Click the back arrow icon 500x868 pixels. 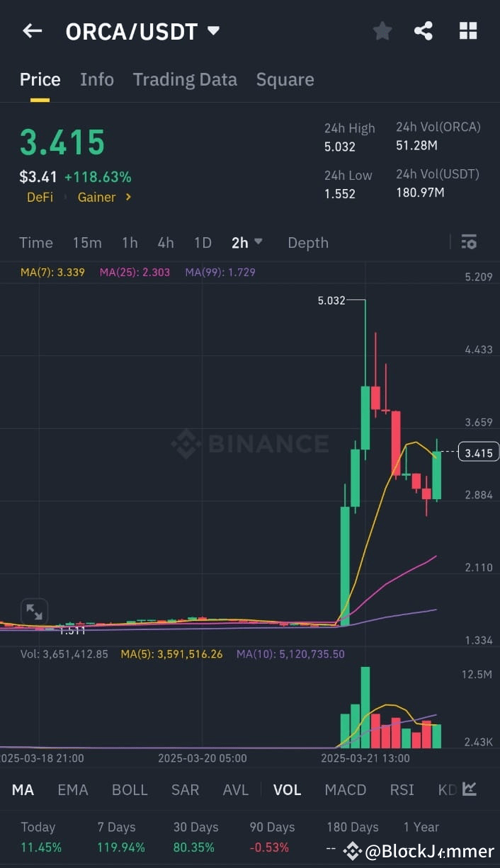tap(32, 30)
